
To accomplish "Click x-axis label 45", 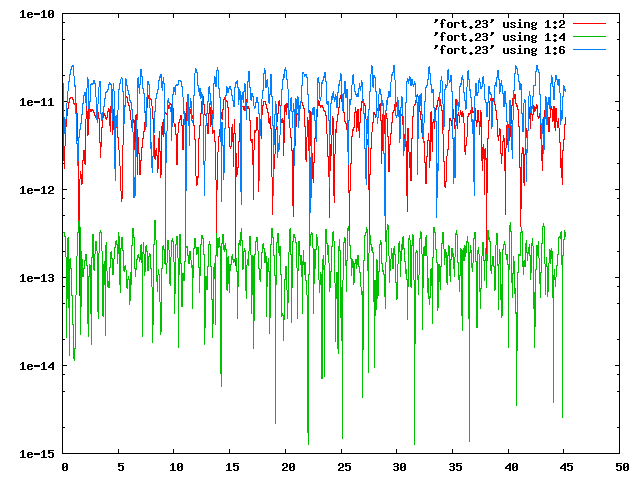I will pos(567,467).
